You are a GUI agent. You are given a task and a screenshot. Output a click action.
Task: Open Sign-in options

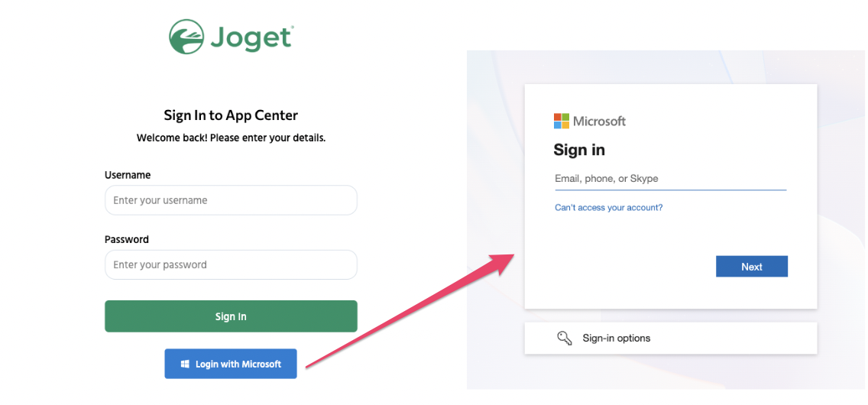point(670,338)
